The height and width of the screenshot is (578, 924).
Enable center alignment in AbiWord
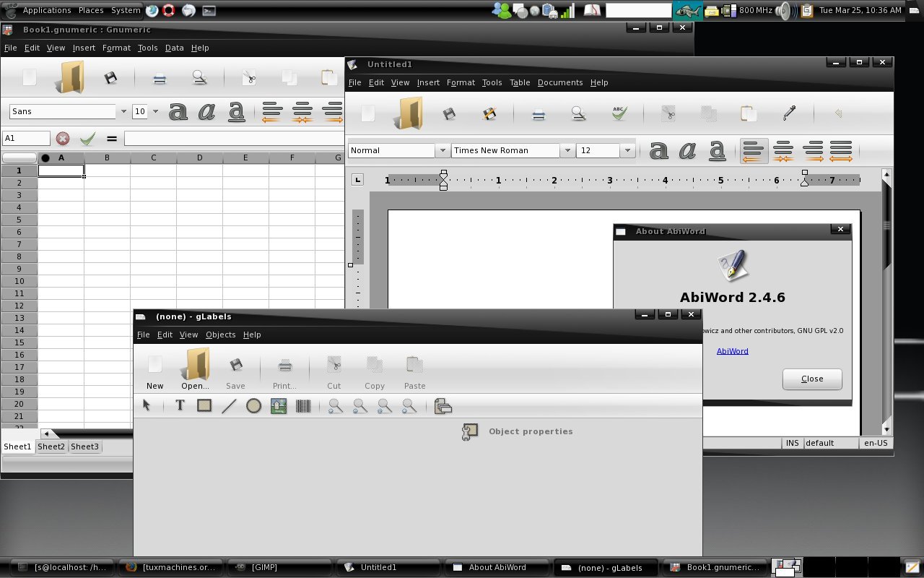coord(783,150)
